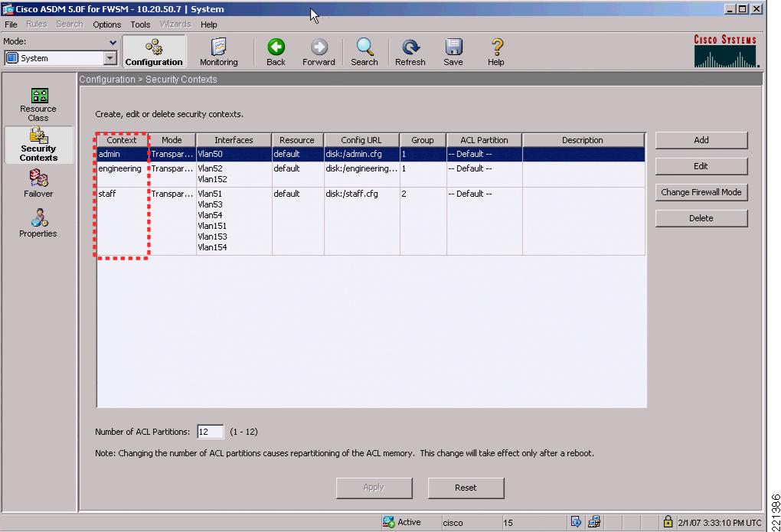Click the Edit context button
This screenshot has height=532, width=781.
[x=701, y=166]
